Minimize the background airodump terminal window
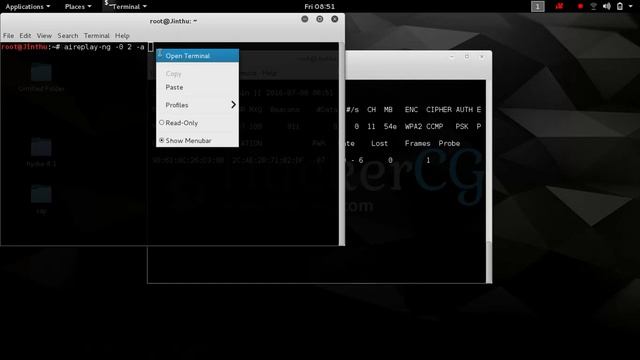Screen dimensions: 640x360 452,57
